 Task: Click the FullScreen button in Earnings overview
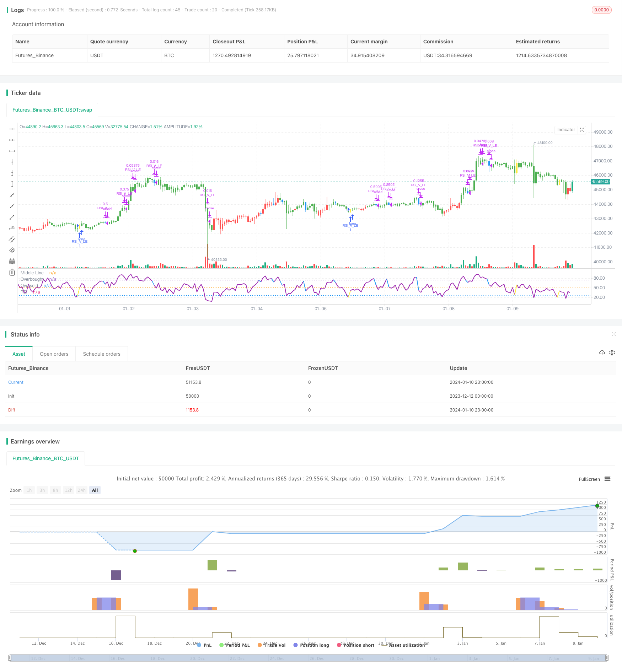tap(589, 479)
